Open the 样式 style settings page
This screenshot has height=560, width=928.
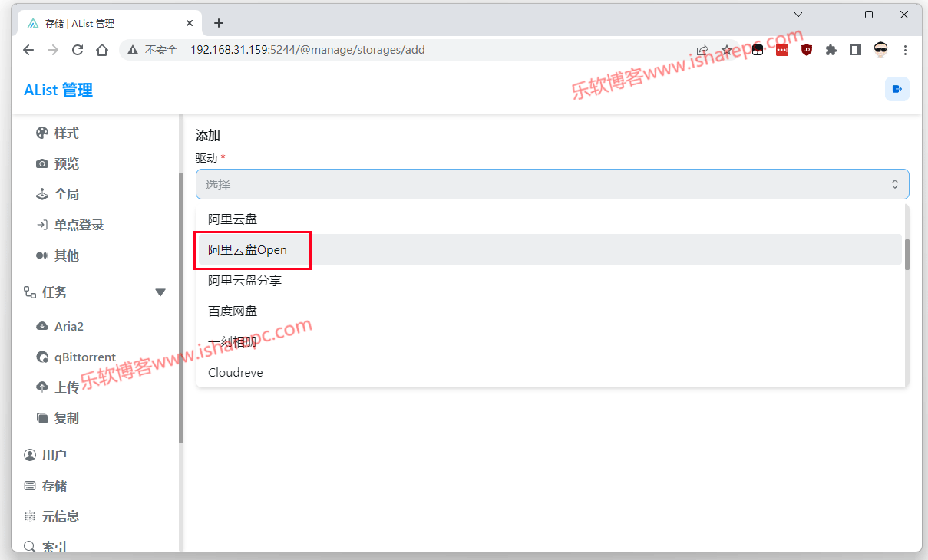click(67, 133)
